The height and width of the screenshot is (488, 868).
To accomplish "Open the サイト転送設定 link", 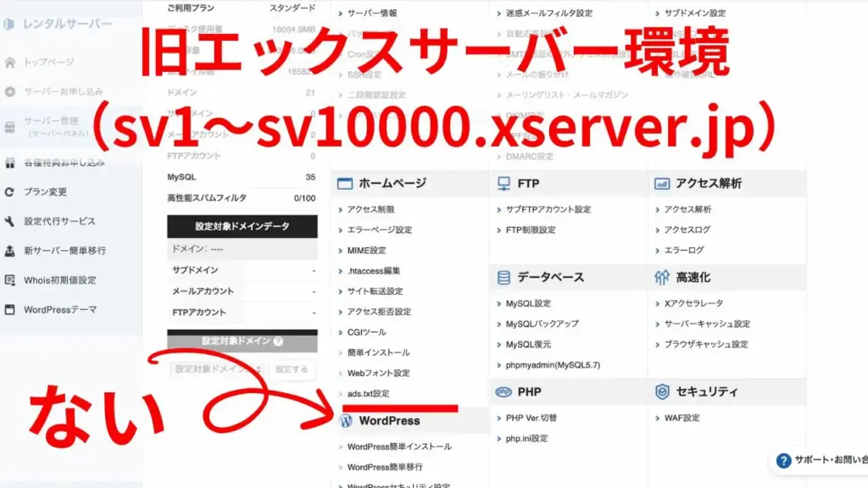I will click(375, 291).
